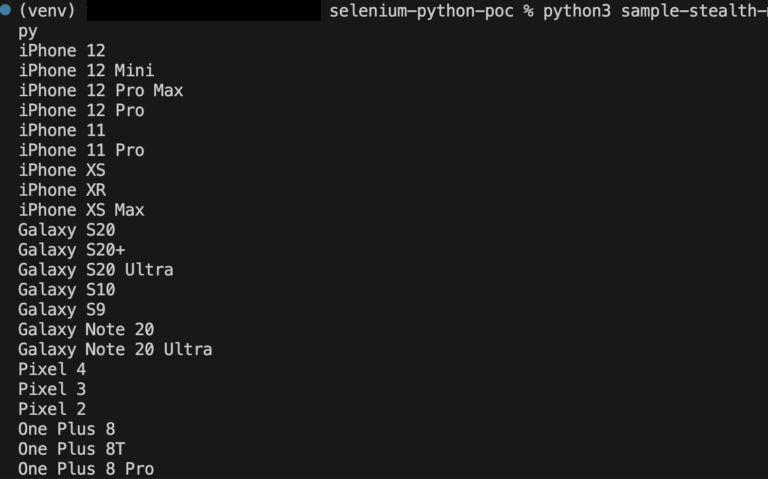Click the Galaxy S10 entry

(67, 290)
